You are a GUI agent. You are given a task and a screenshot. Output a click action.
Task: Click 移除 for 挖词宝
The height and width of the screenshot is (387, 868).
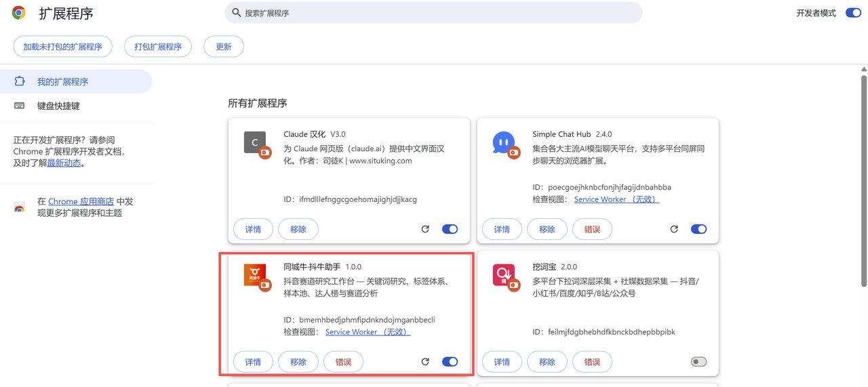click(547, 362)
